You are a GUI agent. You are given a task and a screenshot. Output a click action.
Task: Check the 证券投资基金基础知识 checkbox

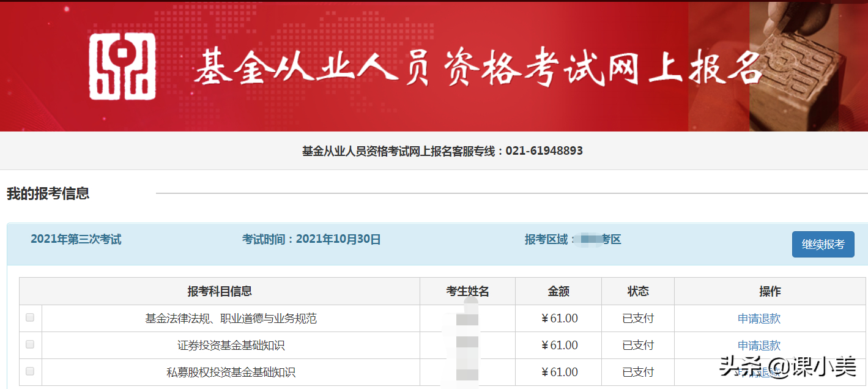[x=30, y=344]
